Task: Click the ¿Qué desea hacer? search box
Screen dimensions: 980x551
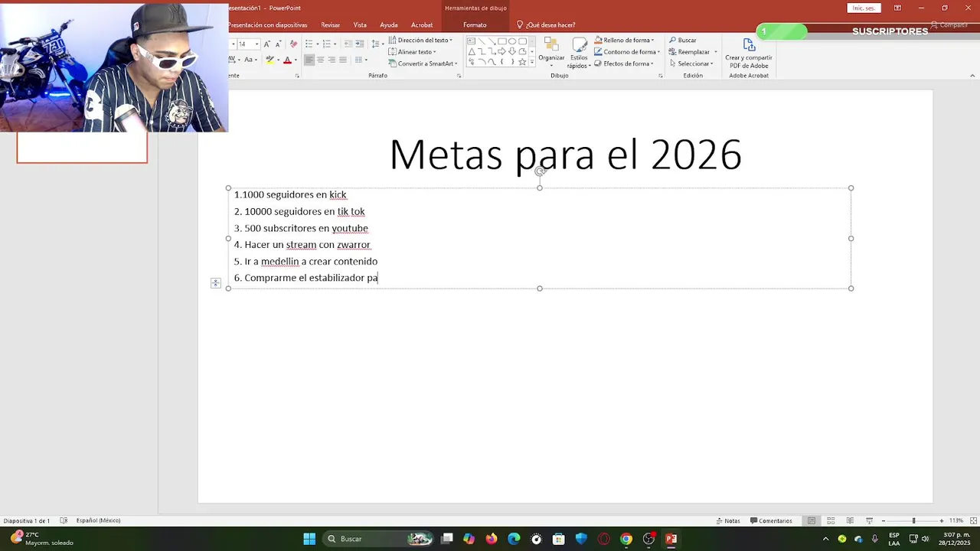Action: [546, 24]
